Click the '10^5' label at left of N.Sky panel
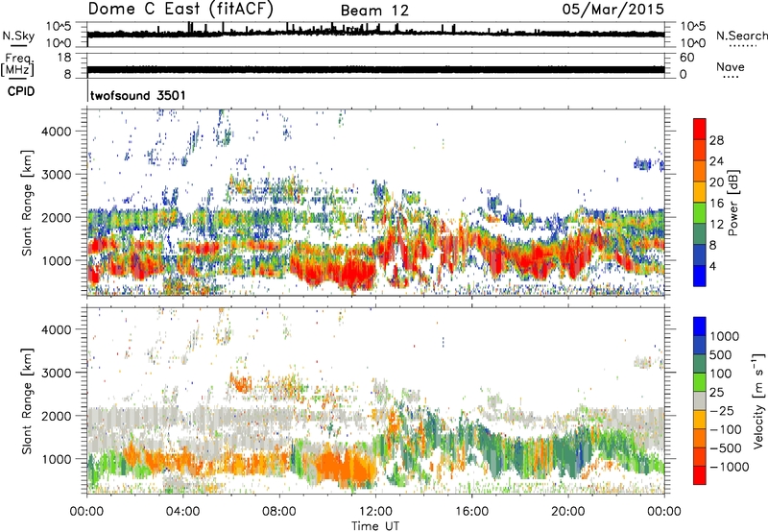 click(x=59, y=27)
